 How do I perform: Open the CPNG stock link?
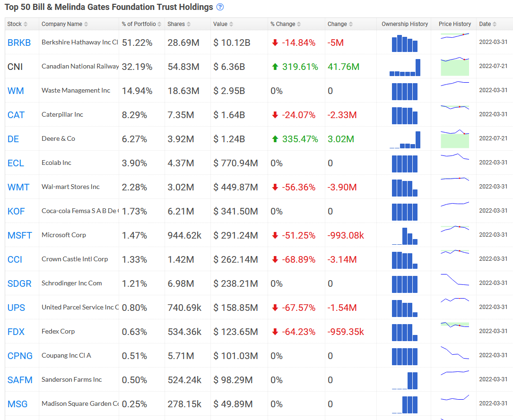20,356
